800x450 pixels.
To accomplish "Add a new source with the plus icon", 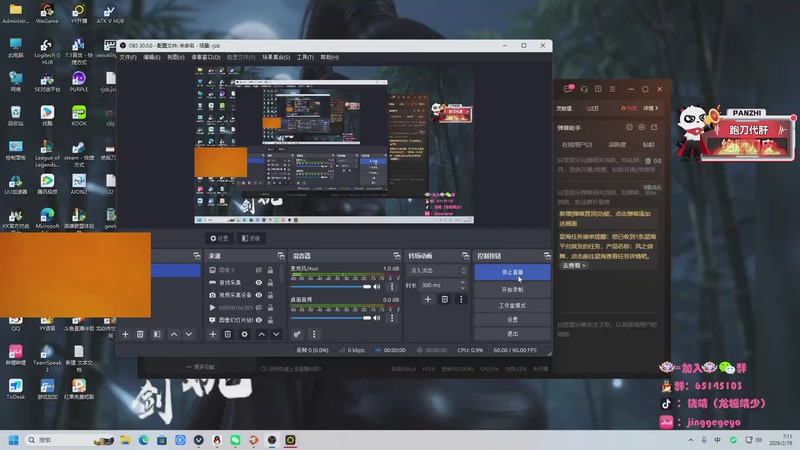I will click(213, 334).
